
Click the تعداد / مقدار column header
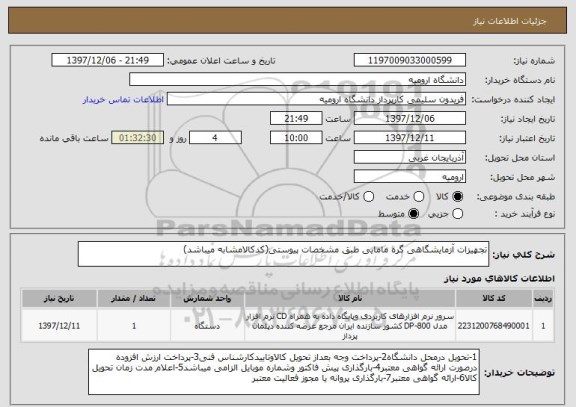[x=134, y=299]
